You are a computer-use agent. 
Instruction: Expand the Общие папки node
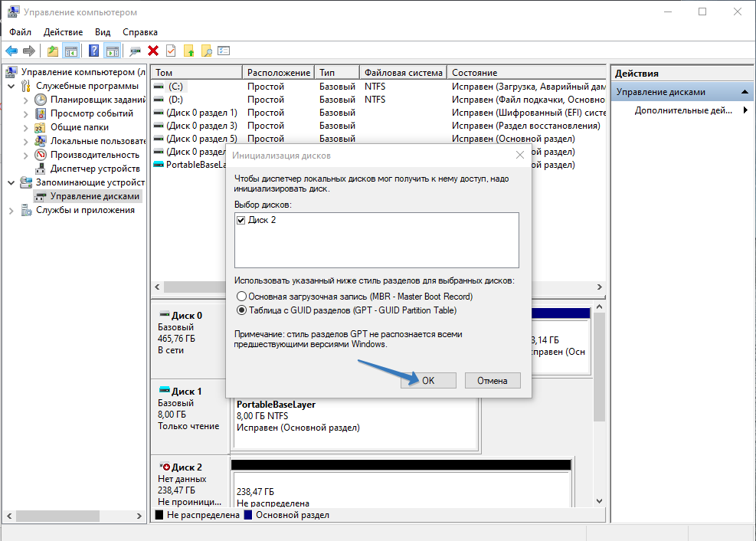25,128
